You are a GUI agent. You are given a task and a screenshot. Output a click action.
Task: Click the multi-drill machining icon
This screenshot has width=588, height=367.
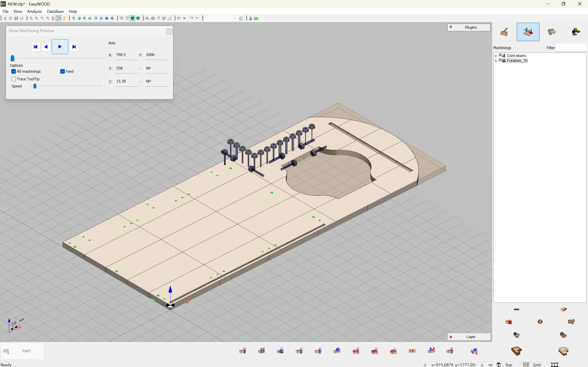[261, 350]
